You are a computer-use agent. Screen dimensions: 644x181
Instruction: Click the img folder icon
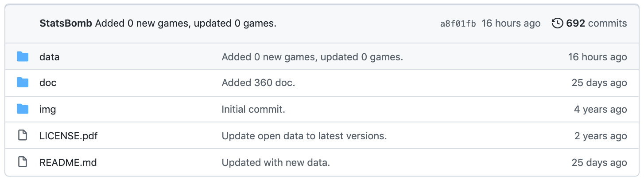(x=23, y=109)
